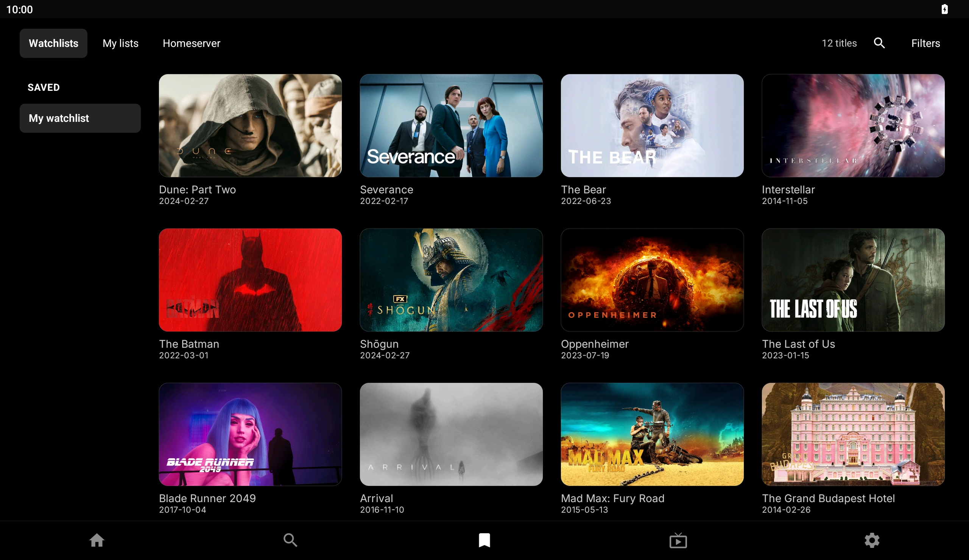The image size is (969, 560).
Task: Click 'The Batman' title below its poster
Action: pyautogui.click(x=189, y=344)
